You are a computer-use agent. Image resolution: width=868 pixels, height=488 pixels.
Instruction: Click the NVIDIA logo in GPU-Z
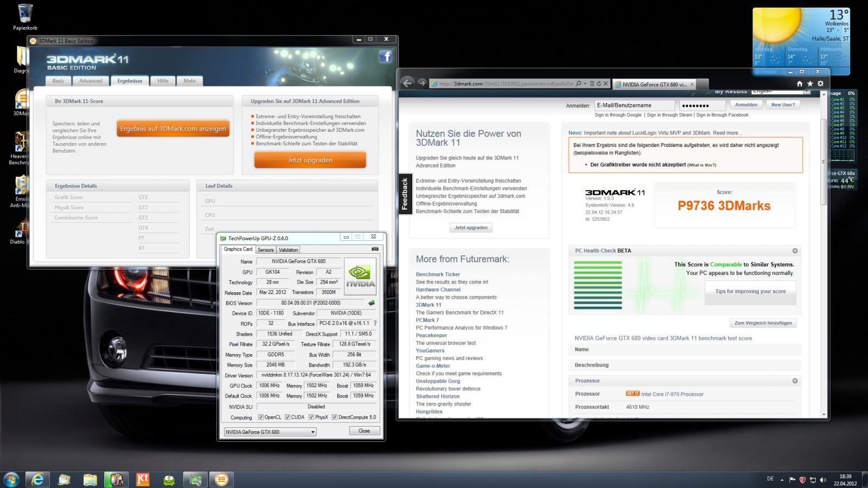click(x=360, y=275)
